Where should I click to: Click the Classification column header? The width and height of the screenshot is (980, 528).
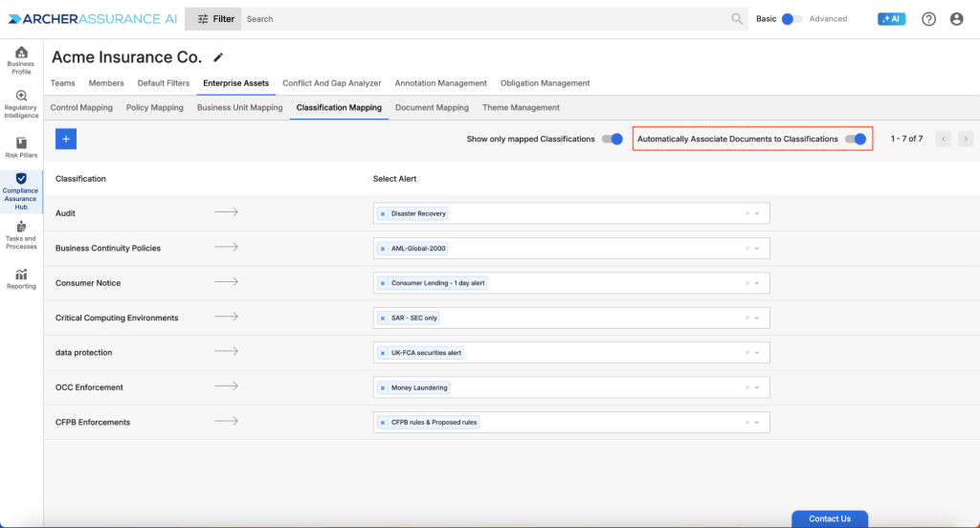[80, 179]
